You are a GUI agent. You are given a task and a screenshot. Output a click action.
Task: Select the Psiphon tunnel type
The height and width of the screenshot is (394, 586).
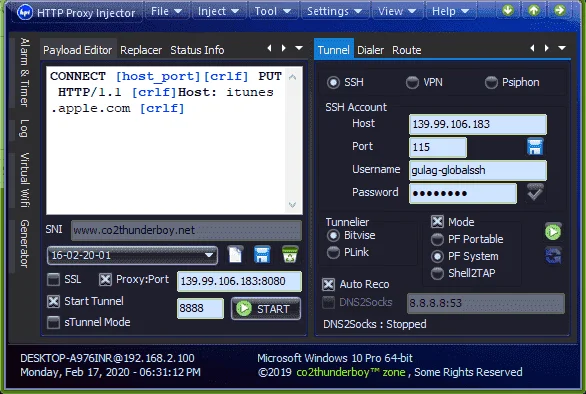click(512, 82)
